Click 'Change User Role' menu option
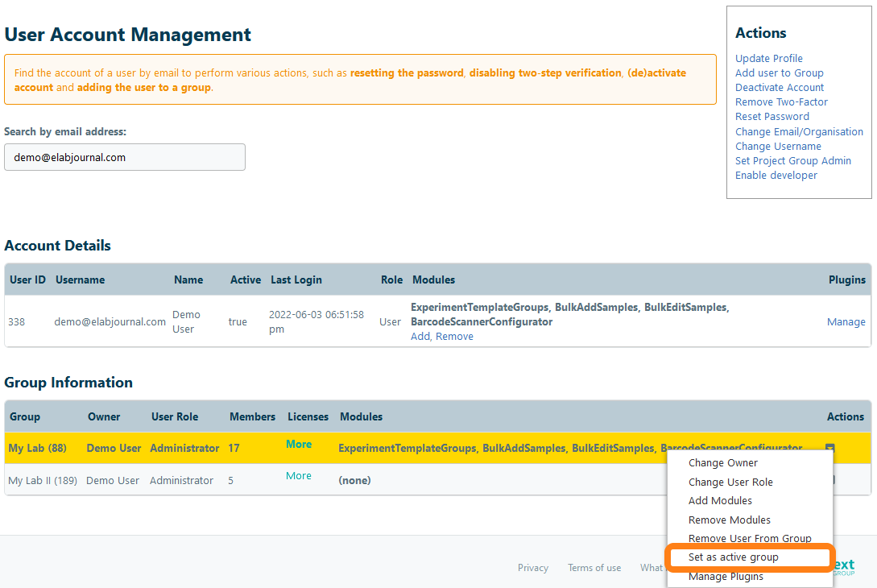Viewport: 877px width, 588px height. 730,482
